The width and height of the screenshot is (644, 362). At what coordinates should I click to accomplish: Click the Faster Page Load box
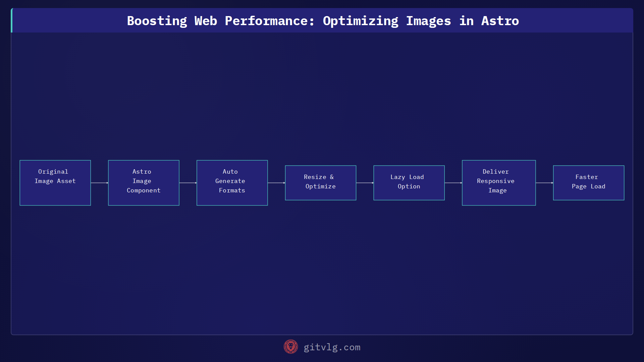[x=589, y=183]
